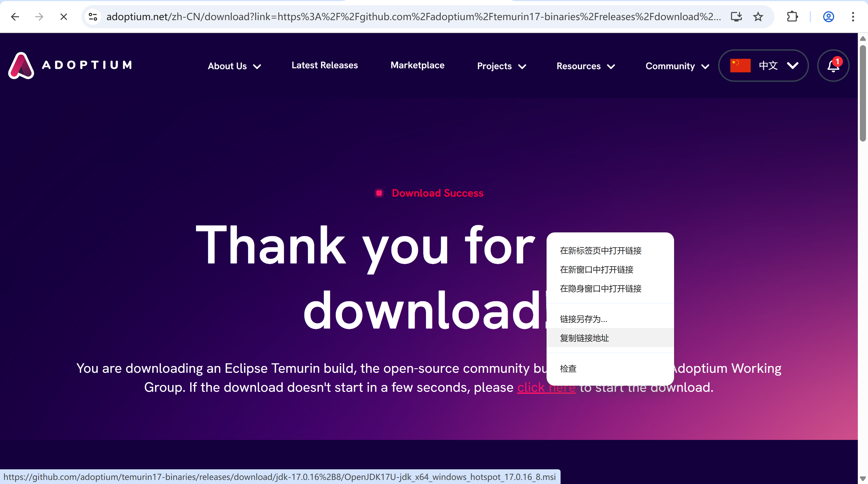Open site information icon in address bar
This screenshot has width=868, height=484.
pyautogui.click(x=93, y=17)
